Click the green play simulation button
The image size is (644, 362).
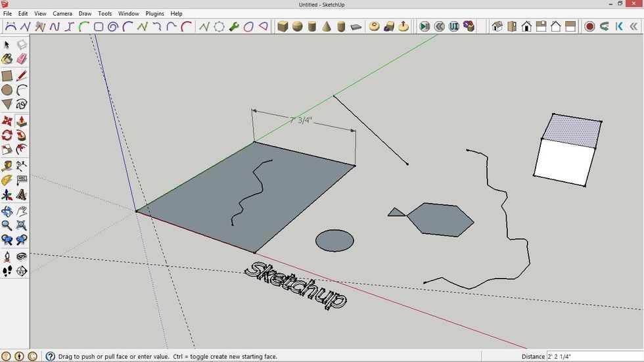coord(425,27)
